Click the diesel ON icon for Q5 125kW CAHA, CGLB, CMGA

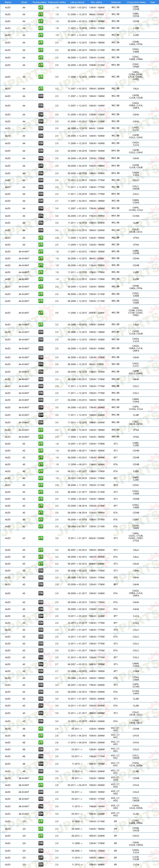pyautogui.click(x=41, y=843)
